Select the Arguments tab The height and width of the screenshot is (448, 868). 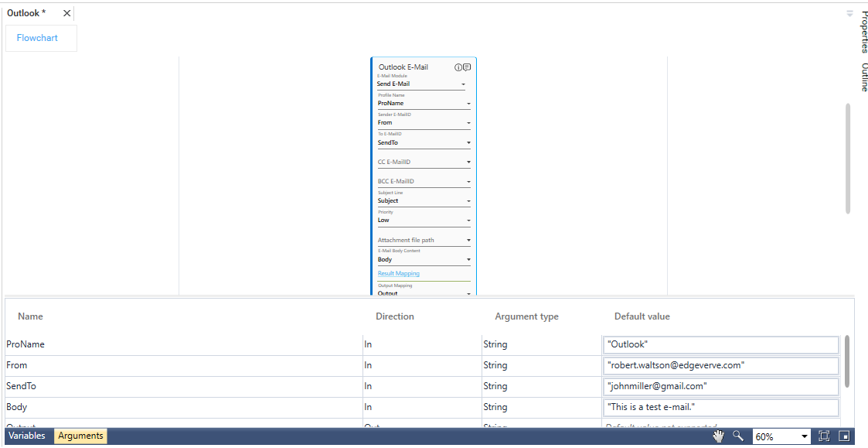(x=80, y=436)
